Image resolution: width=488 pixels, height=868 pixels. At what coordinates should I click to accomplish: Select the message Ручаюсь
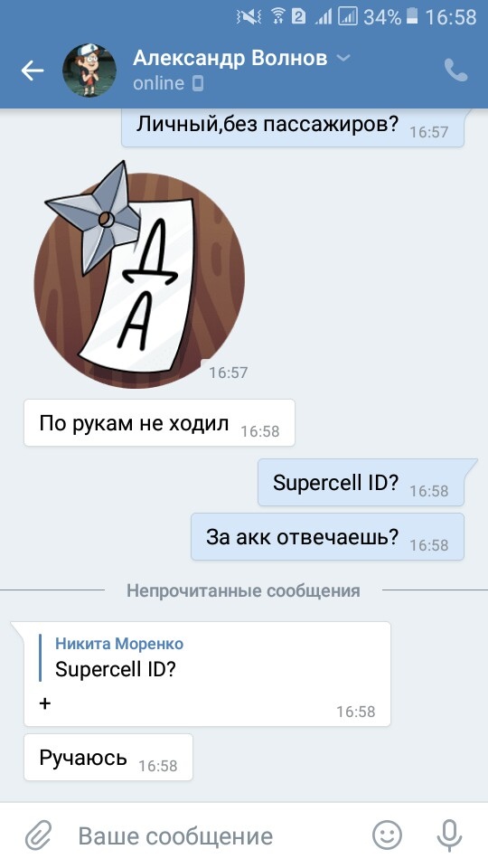click(x=108, y=758)
